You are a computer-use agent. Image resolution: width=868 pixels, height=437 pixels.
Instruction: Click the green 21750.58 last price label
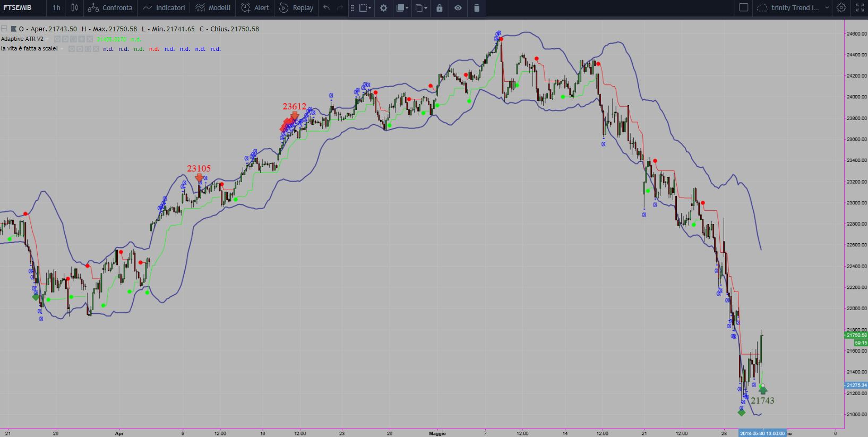856,335
